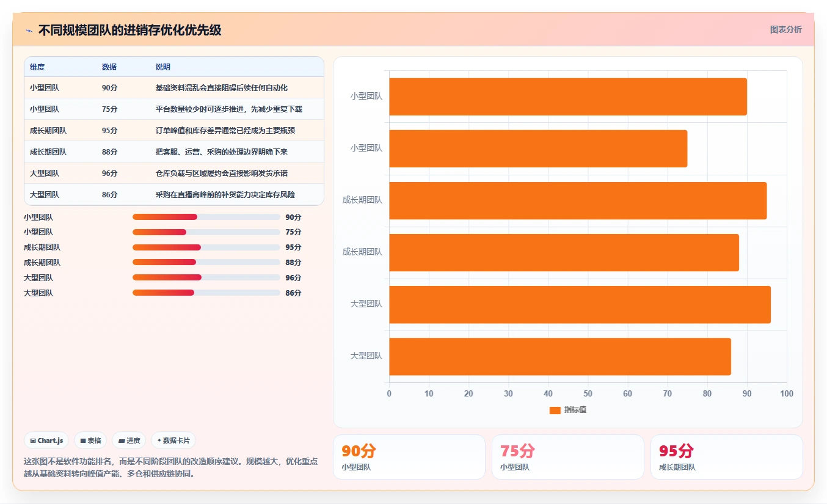This screenshot has height=504, width=827.
Task: Click x-axis tick label 50
Action: 588,393
